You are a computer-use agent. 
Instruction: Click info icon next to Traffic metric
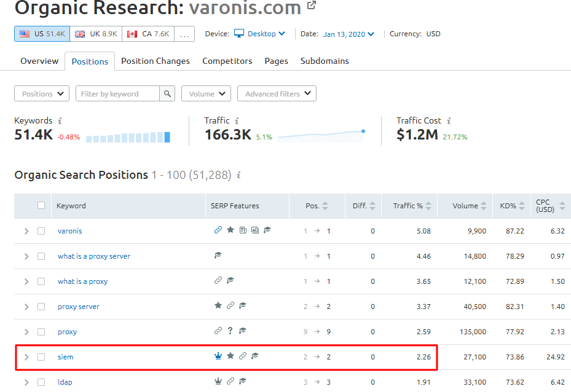(x=237, y=120)
